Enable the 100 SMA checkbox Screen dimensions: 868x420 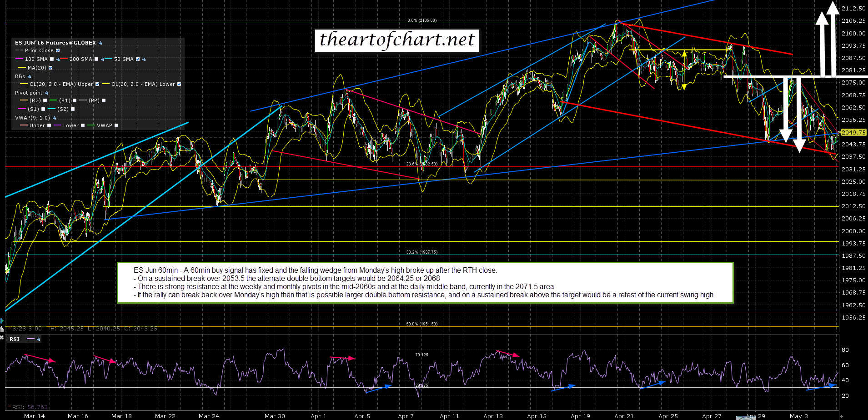[52, 59]
